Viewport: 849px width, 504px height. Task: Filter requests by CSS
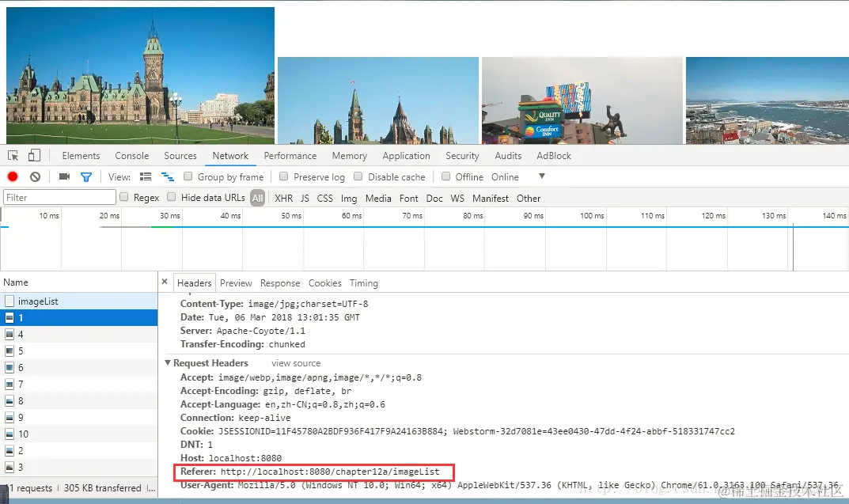325,198
